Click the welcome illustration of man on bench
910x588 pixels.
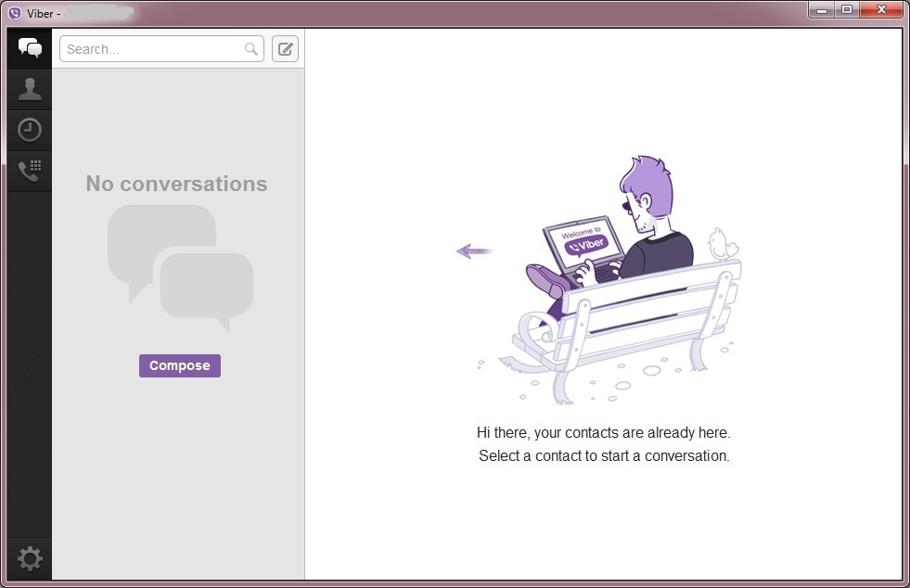pos(609,278)
